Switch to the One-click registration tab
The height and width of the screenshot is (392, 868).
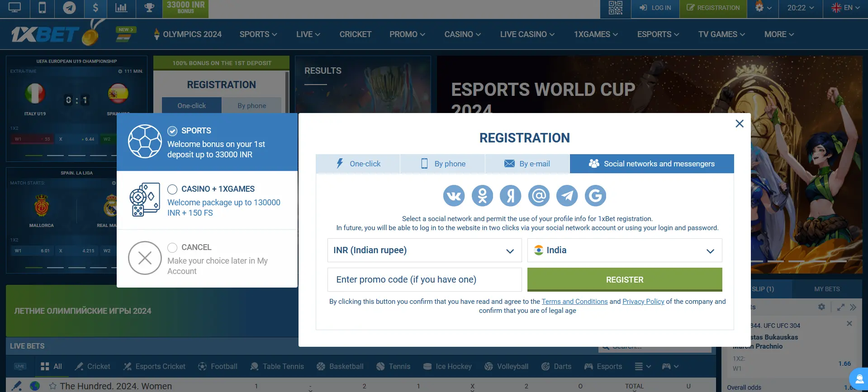[x=358, y=164]
